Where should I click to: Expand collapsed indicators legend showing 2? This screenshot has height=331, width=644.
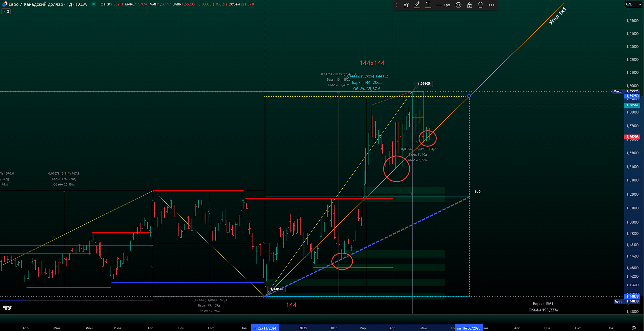tap(6, 12)
